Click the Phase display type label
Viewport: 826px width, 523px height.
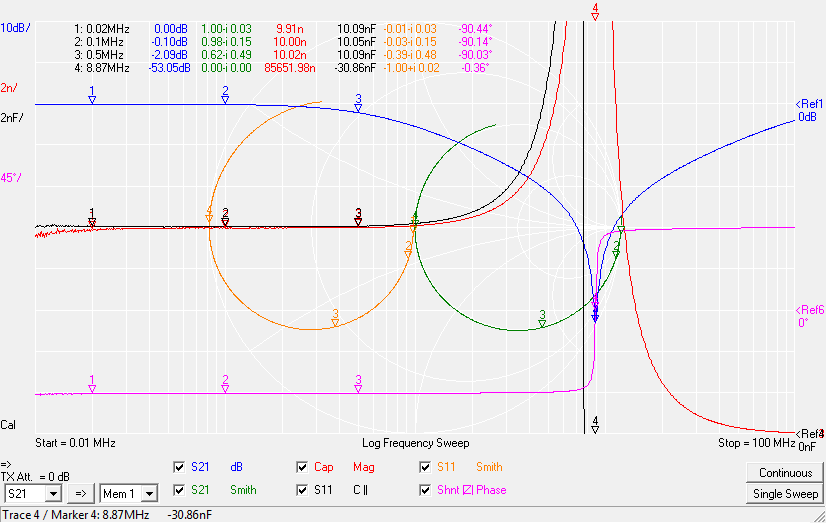click(491, 490)
